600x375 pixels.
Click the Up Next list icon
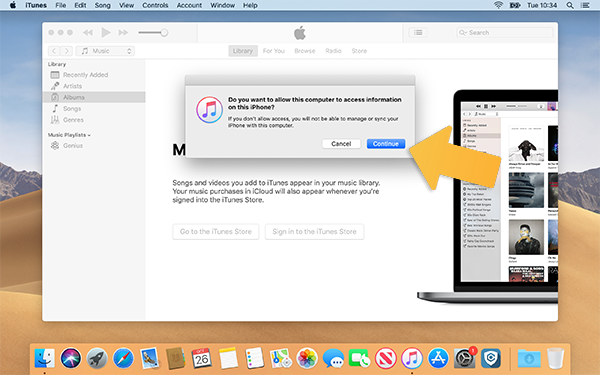[418, 33]
